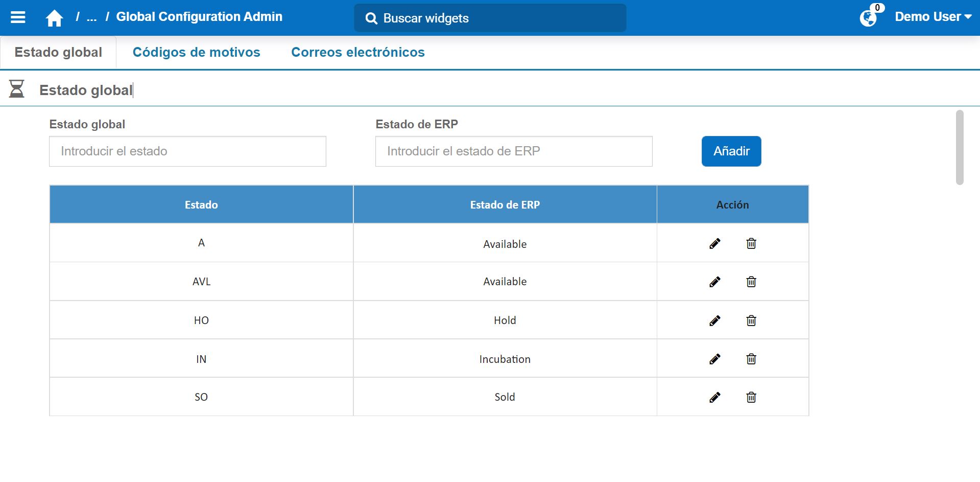
Task: Open the Correos electrónicos tab
Action: pos(357,52)
